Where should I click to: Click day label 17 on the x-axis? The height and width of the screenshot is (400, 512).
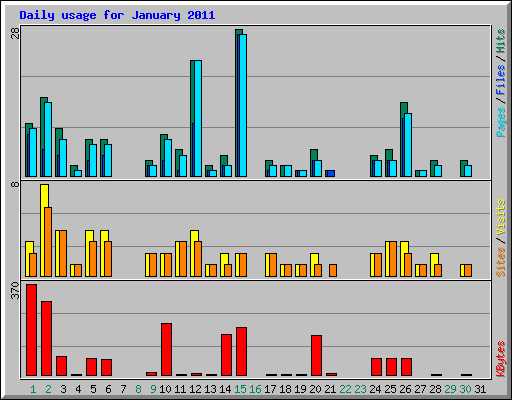270,389
